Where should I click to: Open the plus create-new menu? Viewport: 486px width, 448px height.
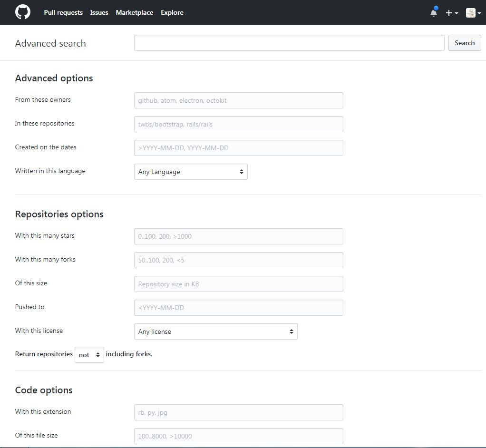(x=452, y=13)
